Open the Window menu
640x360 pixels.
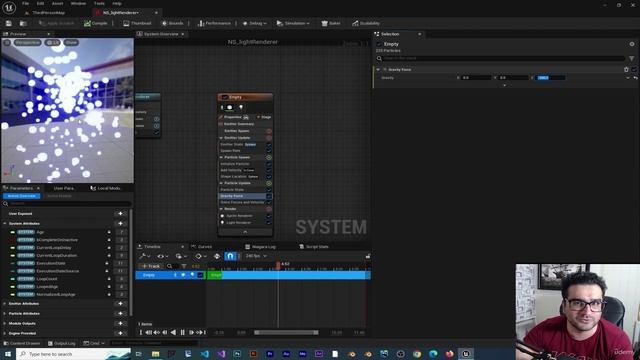coord(78,3)
